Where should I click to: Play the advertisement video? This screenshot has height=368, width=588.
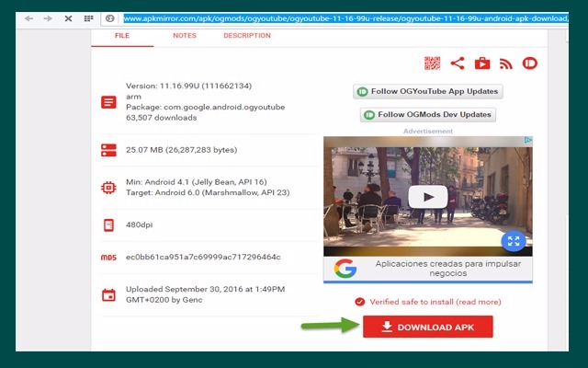[x=427, y=197]
